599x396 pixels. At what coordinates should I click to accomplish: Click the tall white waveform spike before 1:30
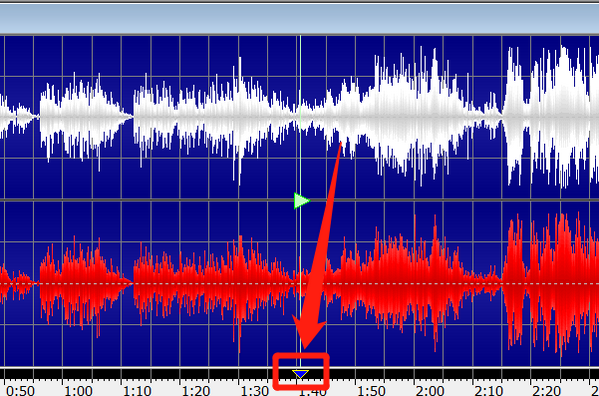tap(240, 118)
